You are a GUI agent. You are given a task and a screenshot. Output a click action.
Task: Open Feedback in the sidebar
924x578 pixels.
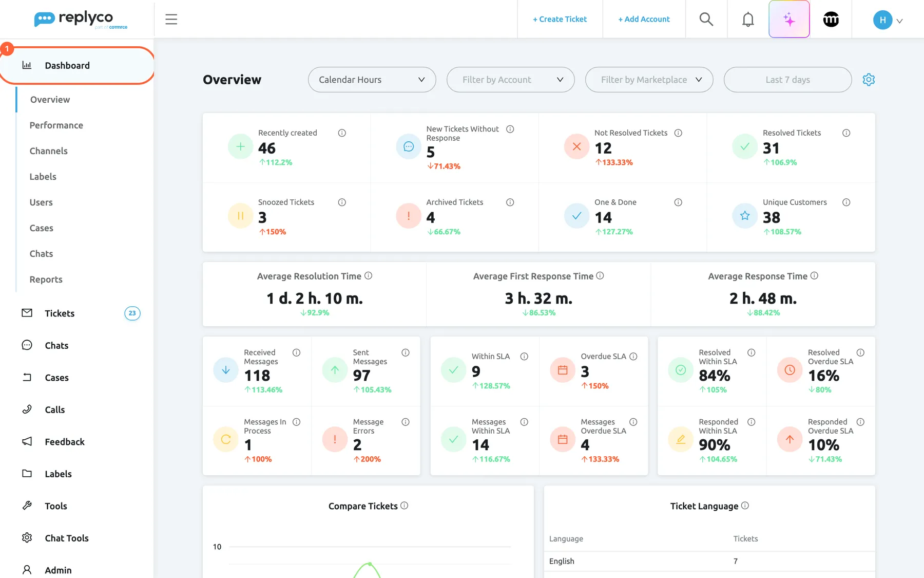coord(65,442)
